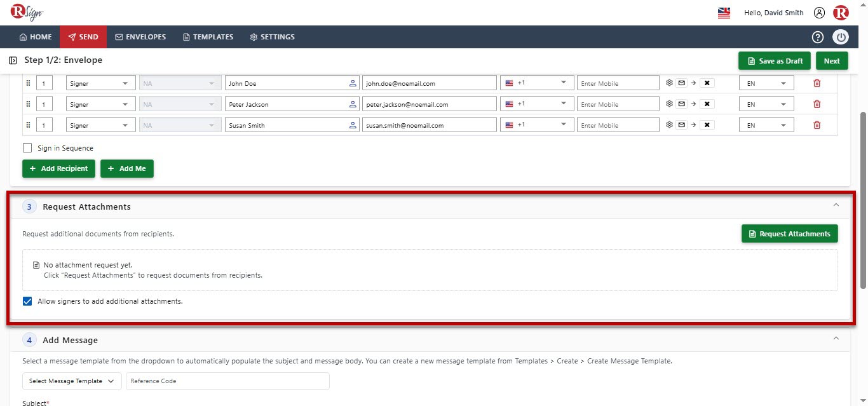Uncheck Allow signers to add additional attachments
The width and height of the screenshot is (868, 406).
27,301
